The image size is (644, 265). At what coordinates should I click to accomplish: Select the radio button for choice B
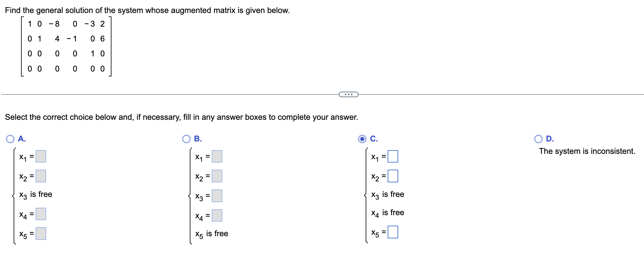pyautogui.click(x=186, y=139)
